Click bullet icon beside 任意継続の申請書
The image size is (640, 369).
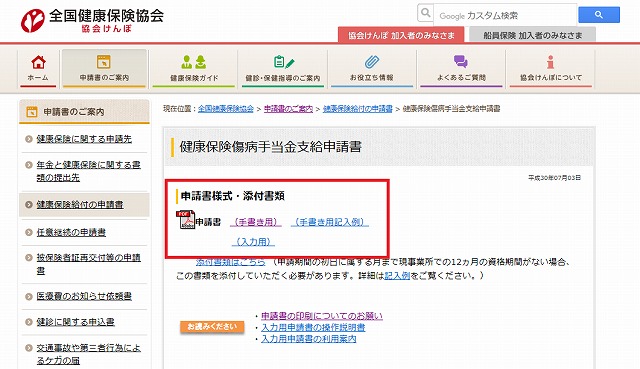point(29,232)
